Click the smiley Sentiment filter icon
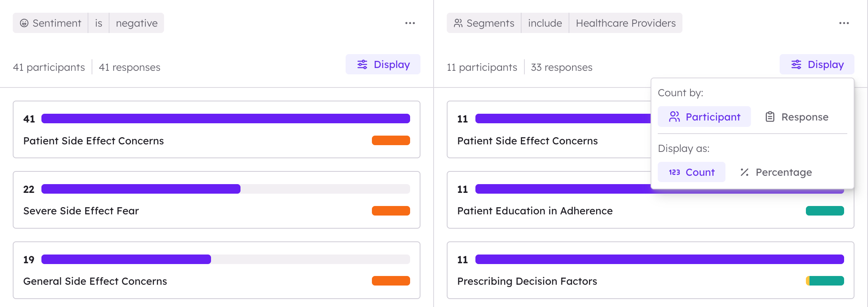The image size is (868, 307). (24, 23)
